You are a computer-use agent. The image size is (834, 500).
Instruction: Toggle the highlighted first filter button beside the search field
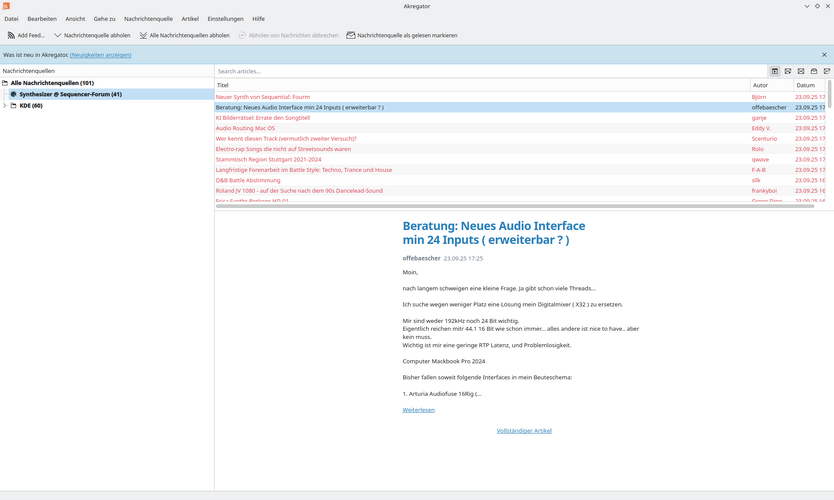(x=775, y=72)
